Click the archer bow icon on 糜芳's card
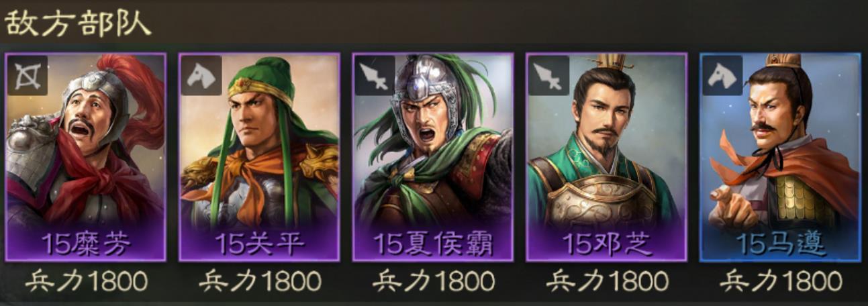 pos(28,75)
